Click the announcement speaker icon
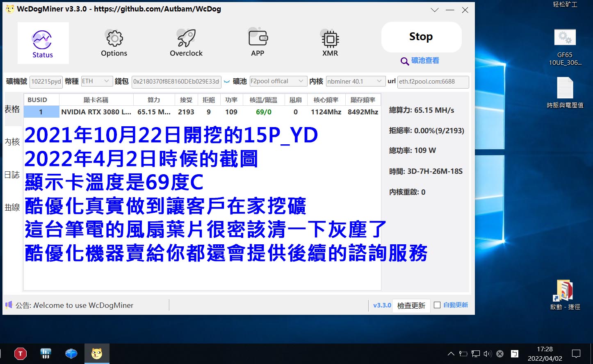Screen dimensions: 593x364 9,305
